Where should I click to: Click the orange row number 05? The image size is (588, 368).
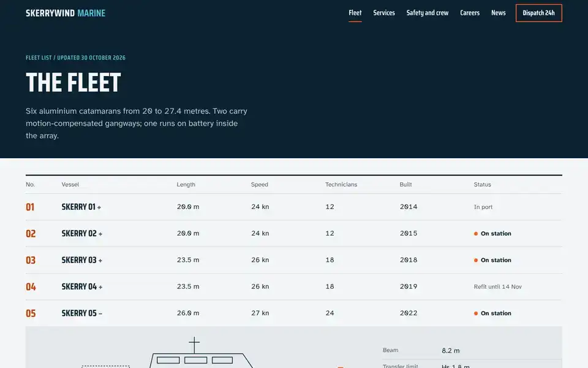(x=31, y=313)
